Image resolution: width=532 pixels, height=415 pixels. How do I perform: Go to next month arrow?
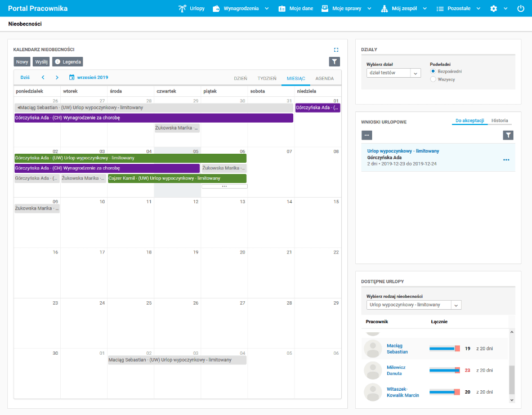[57, 77]
